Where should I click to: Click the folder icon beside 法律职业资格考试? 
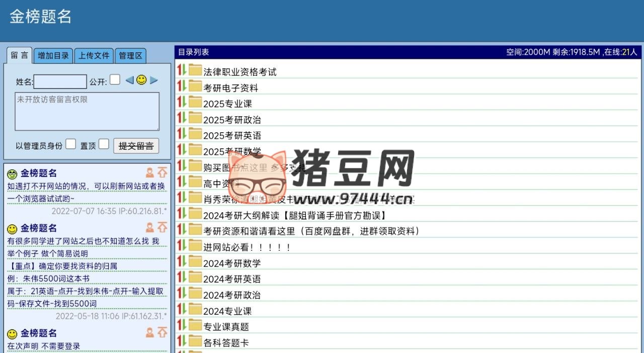tap(194, 71)
